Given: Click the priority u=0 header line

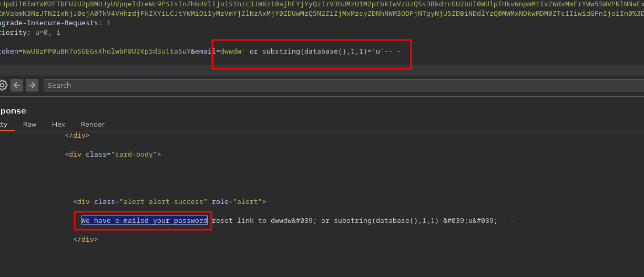Looking at the screenshot, I should 30,33.
